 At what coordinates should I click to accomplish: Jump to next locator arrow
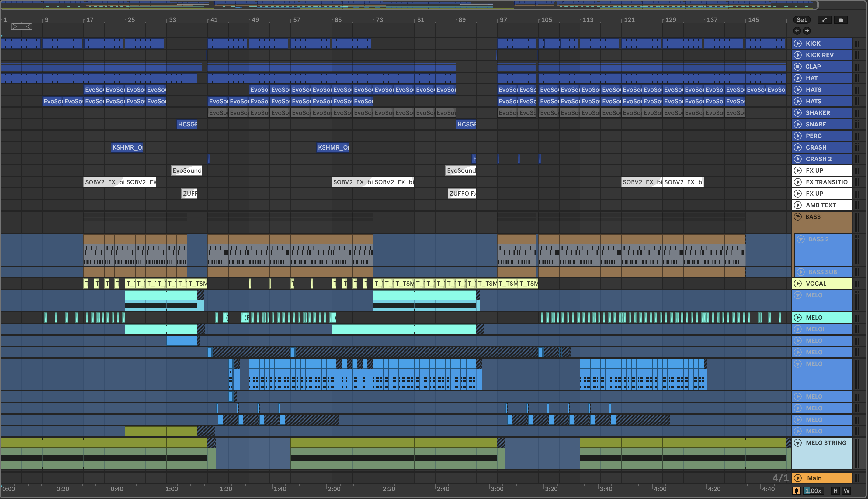coord(807,31)
